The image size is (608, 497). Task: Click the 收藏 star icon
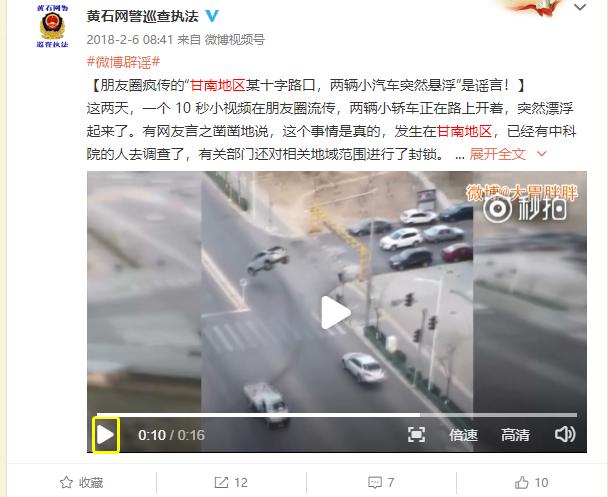click(x=66, y=483)
